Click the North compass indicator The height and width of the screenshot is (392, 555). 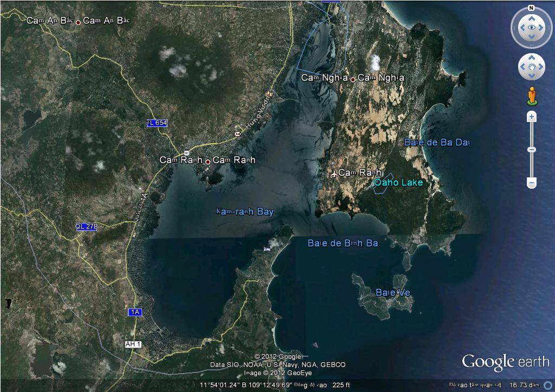531,8
